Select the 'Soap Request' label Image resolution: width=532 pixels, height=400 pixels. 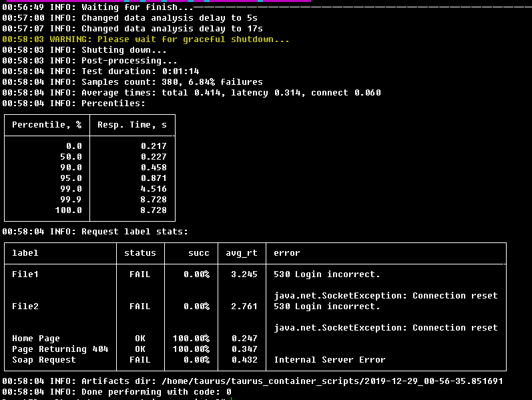(x=44, y=360)
